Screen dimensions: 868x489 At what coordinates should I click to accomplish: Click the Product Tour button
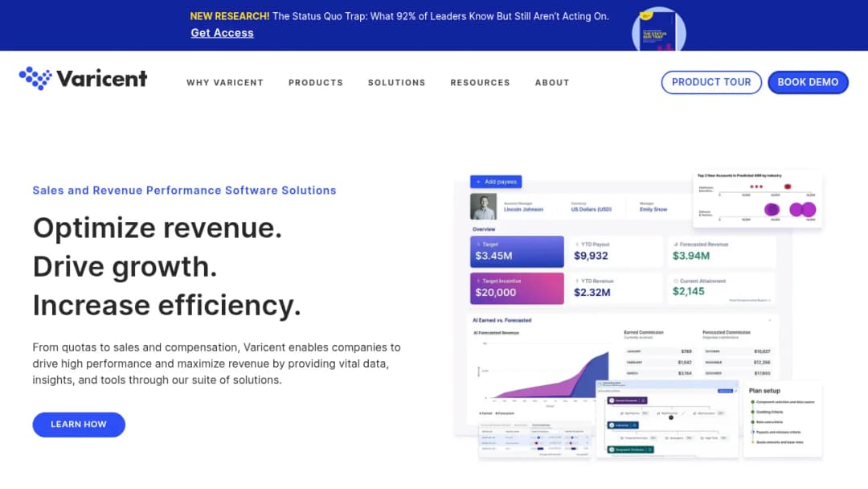pyautogui.click(x=711, y=83)
